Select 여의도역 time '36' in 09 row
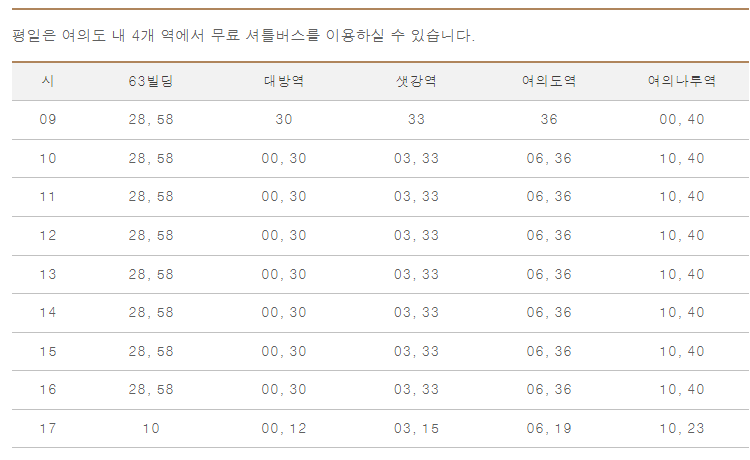The height and width of the screenshot is (460, 750). coord(549,119)
